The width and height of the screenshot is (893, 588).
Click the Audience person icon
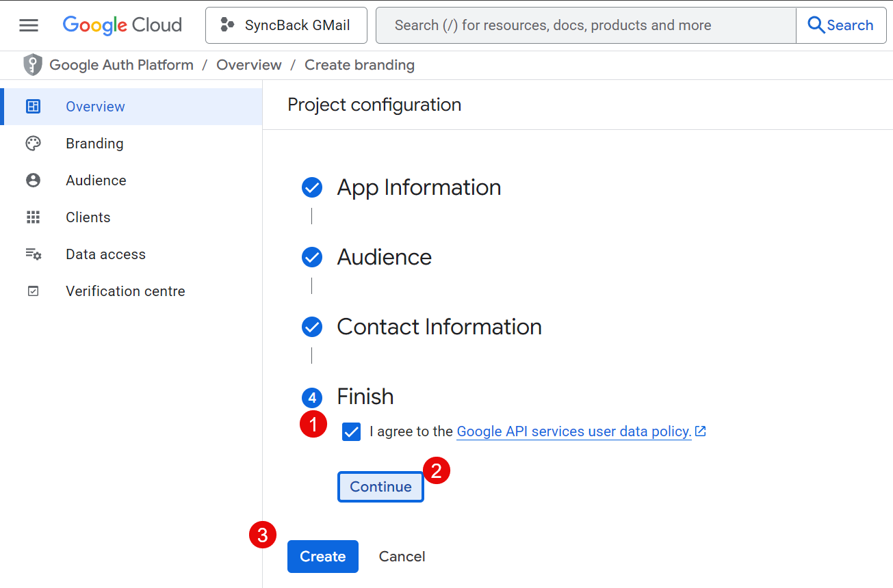[33, 181]
